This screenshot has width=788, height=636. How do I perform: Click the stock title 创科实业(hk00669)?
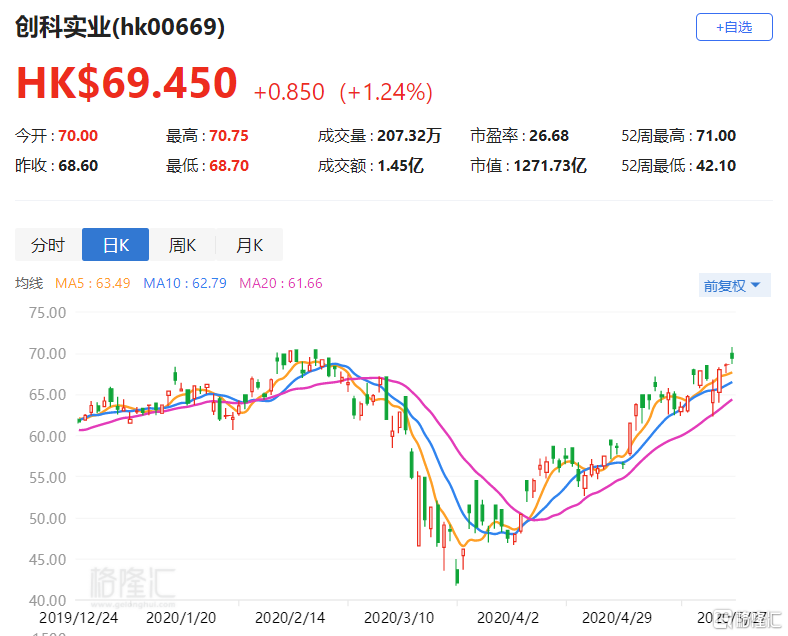coord(120,27)
